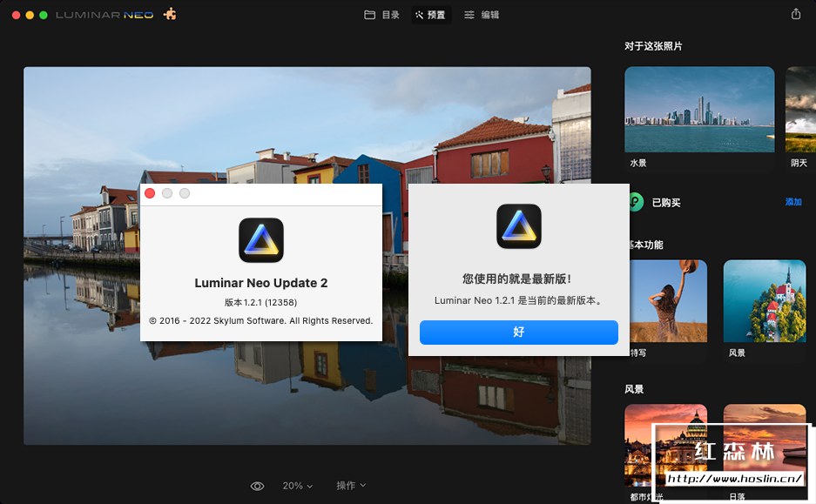This screenshot has width=816, height=504.
Task: Click the Luminar Neo logo text
Action: point(105,15)
